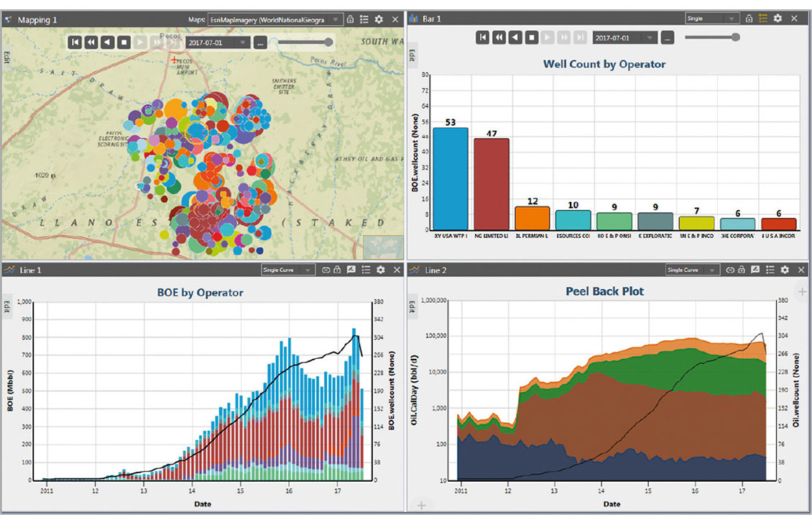This screenshot has width=812, height=525.
Task: Click time slider handle in Mapping 1
Action: click(328, 42)
